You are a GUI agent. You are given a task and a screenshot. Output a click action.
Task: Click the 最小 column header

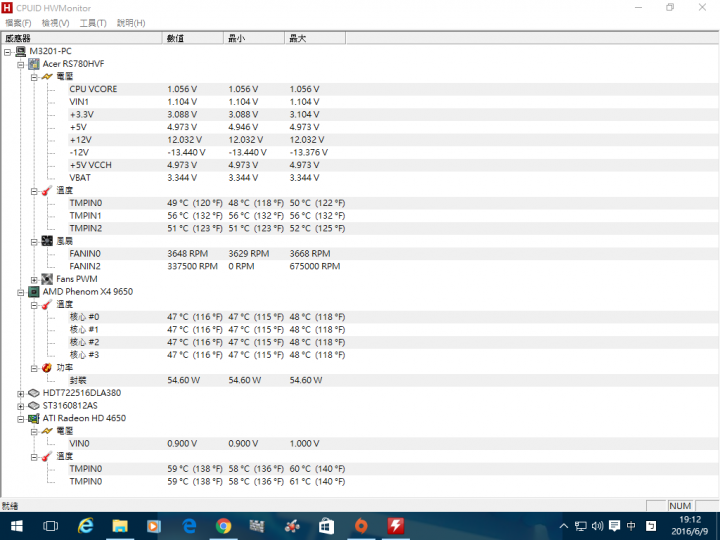coord(254,38)
